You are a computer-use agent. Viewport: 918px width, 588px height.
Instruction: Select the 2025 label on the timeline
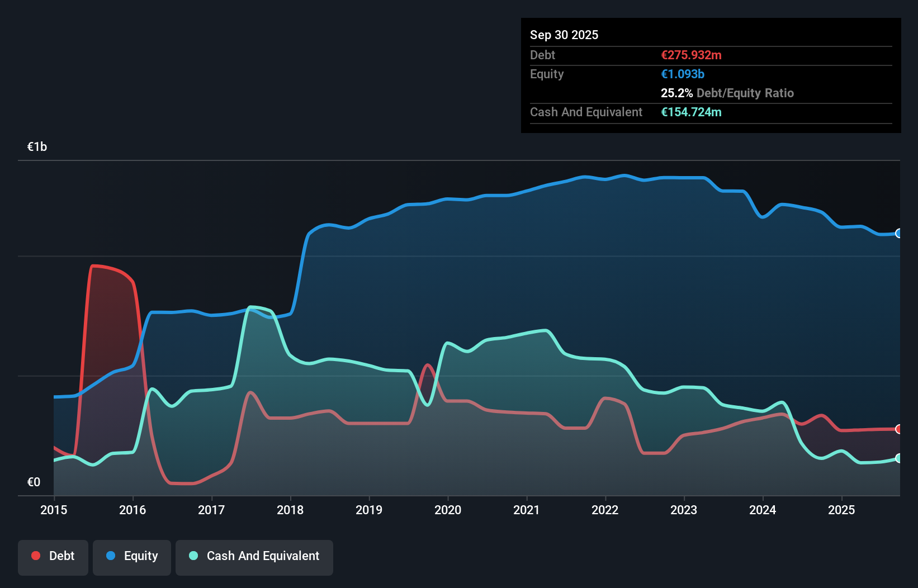tap(842, 510)
